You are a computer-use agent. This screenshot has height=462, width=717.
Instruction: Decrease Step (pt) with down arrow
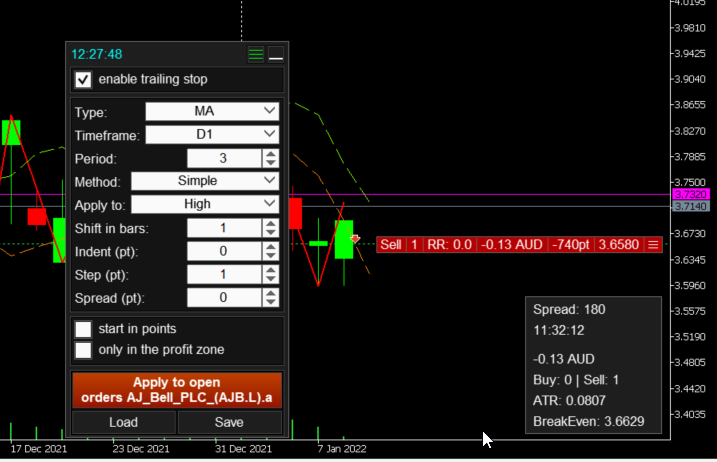[x=271, y=279]
